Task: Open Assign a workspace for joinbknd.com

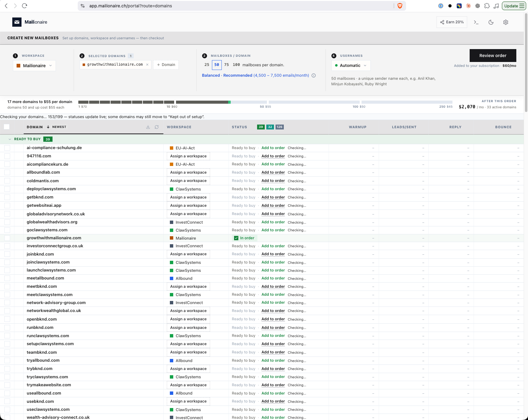Action: click(x=189, y=254)
